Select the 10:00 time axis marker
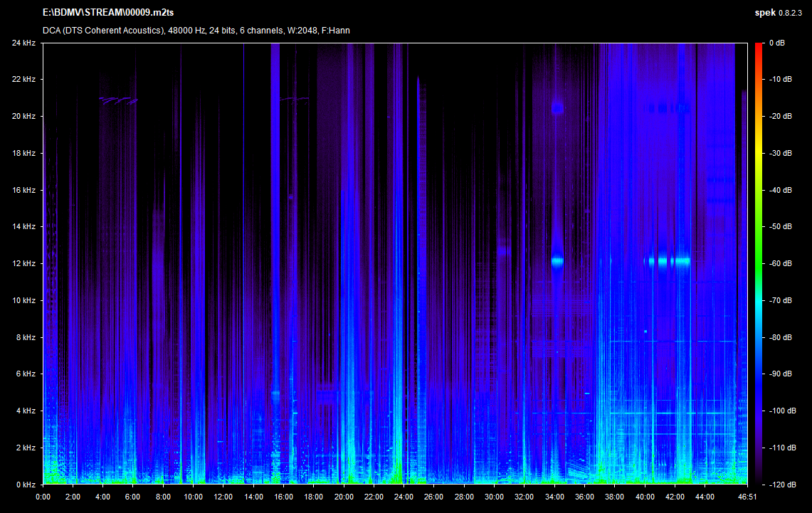Screen dimensions: 812x513 [193, 497]
